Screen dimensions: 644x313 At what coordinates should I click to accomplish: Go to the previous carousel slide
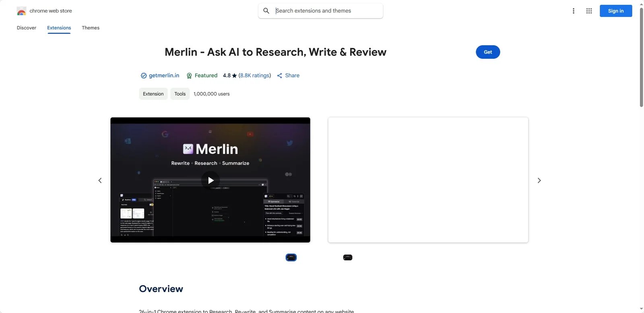(100, 180)
